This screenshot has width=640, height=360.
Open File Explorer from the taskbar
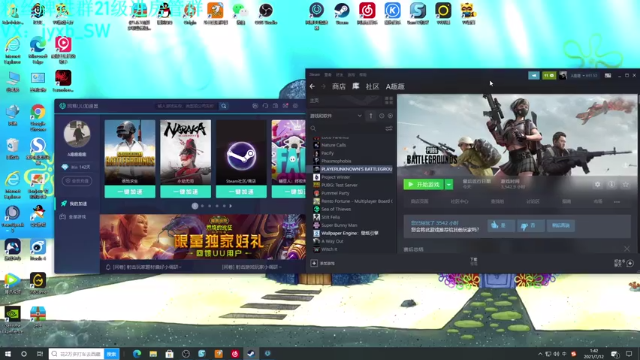pyautogui.click(x=153, y=354)
